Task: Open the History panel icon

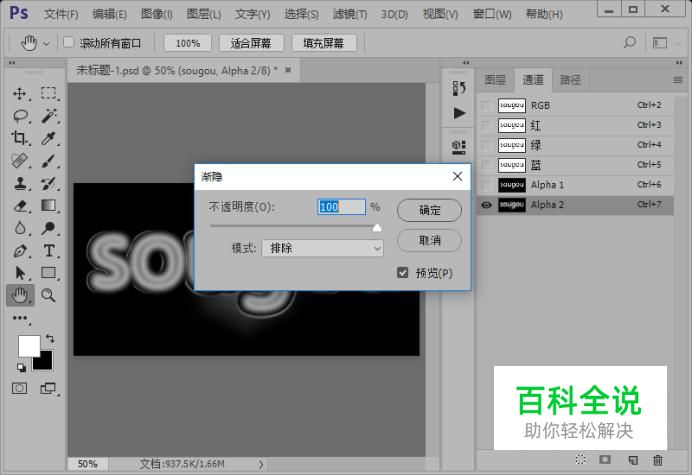Action: click(x=459, y=88)
